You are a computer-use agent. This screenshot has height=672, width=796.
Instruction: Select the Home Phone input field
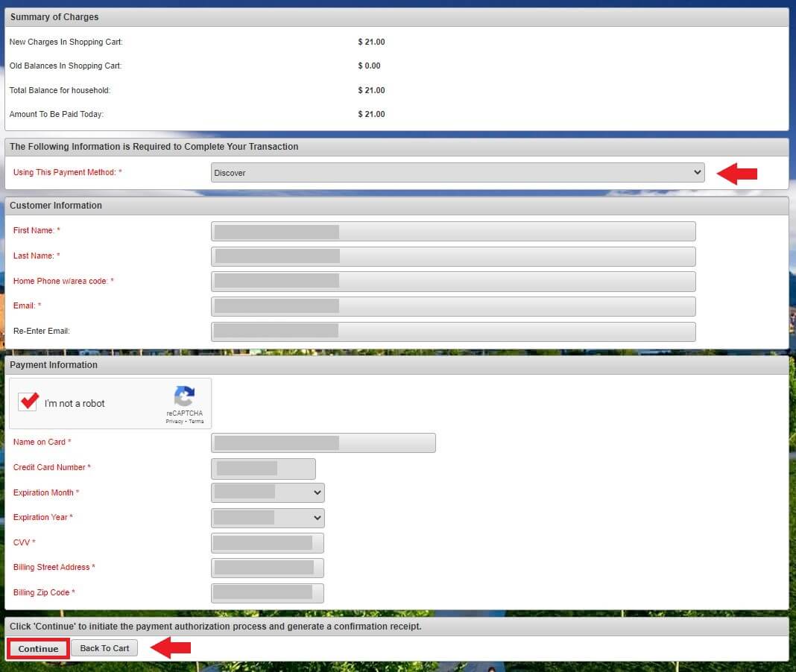(453, 281)
